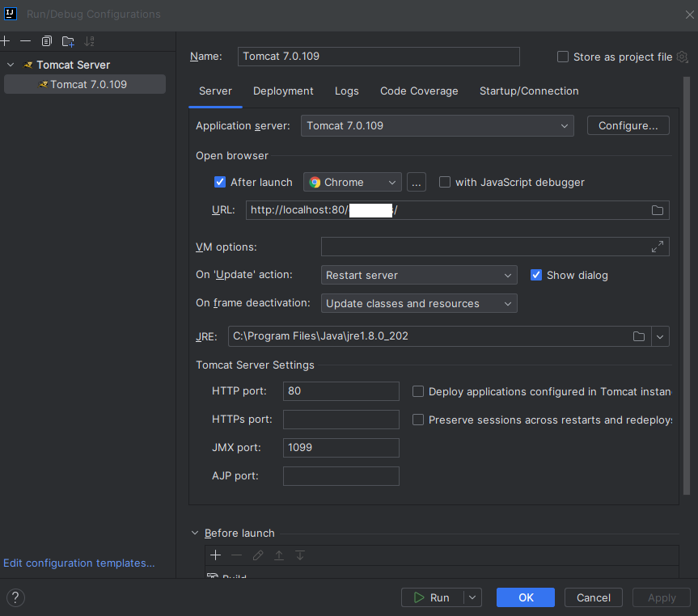
Task: Open browser list with ellipsis button
Action: 417,182
